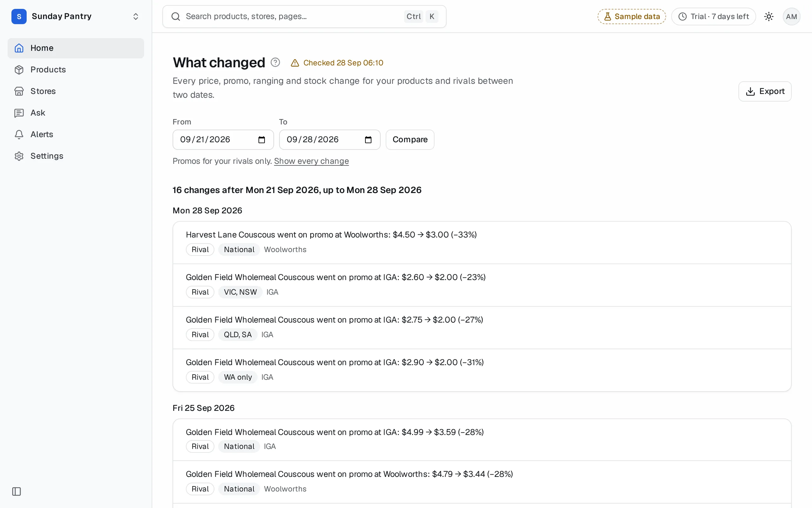This screenshot has height=508, width=812.
Task: Click the search magnifier icon
Action: 175,17
